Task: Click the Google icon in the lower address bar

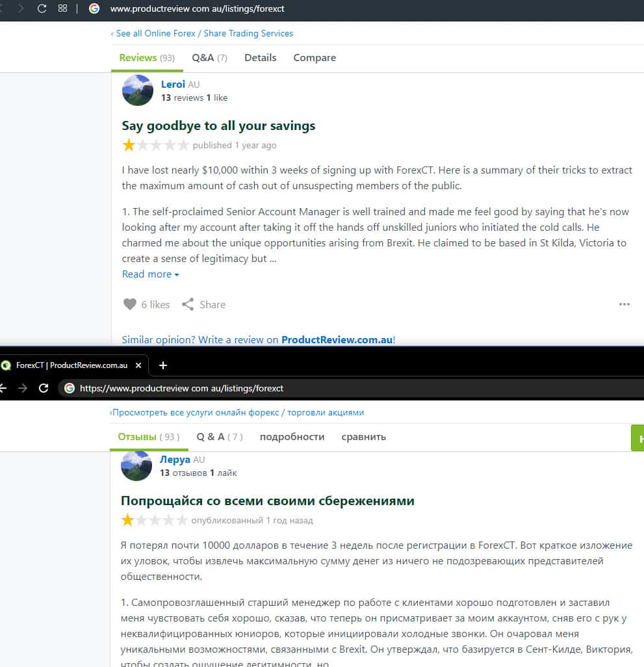Action: [x=70, y=388]
